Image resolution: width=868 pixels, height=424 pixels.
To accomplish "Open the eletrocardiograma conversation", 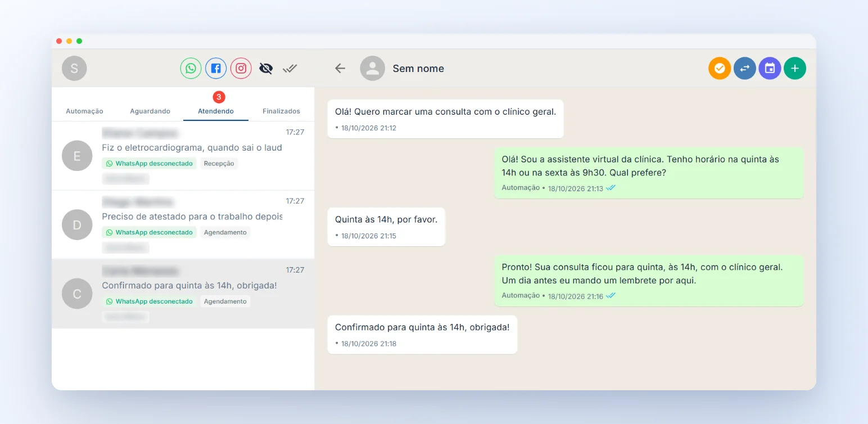I will [x=183, y=156].
